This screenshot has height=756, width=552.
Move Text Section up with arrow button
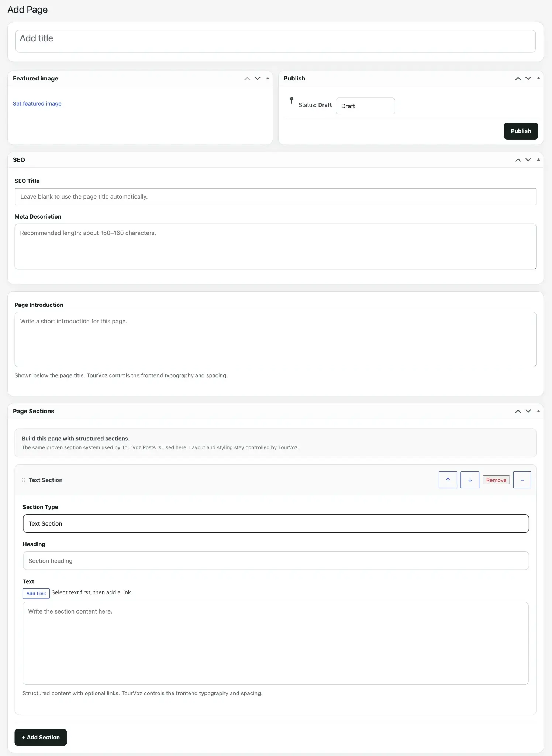tap(448, 480)
